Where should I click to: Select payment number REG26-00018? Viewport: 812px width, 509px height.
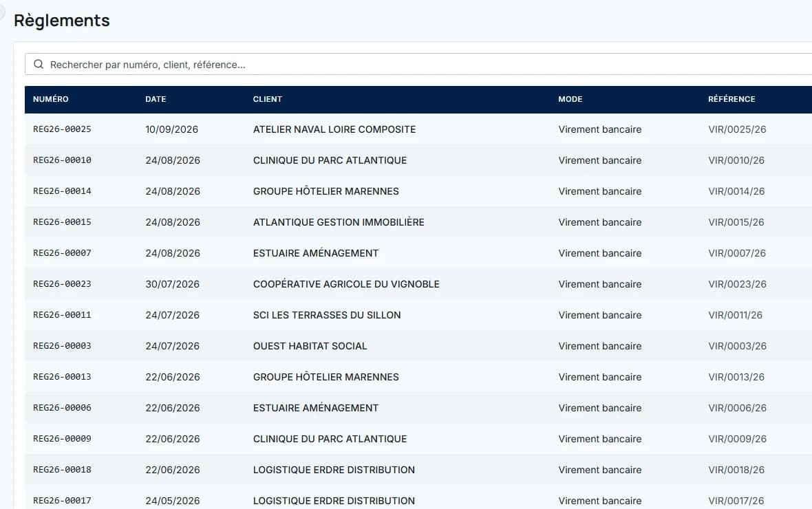click(x=62, y=470)
